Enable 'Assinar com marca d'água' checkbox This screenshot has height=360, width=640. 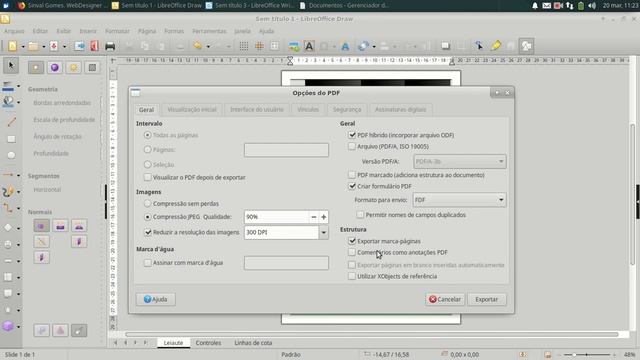[x=147, y=263]
